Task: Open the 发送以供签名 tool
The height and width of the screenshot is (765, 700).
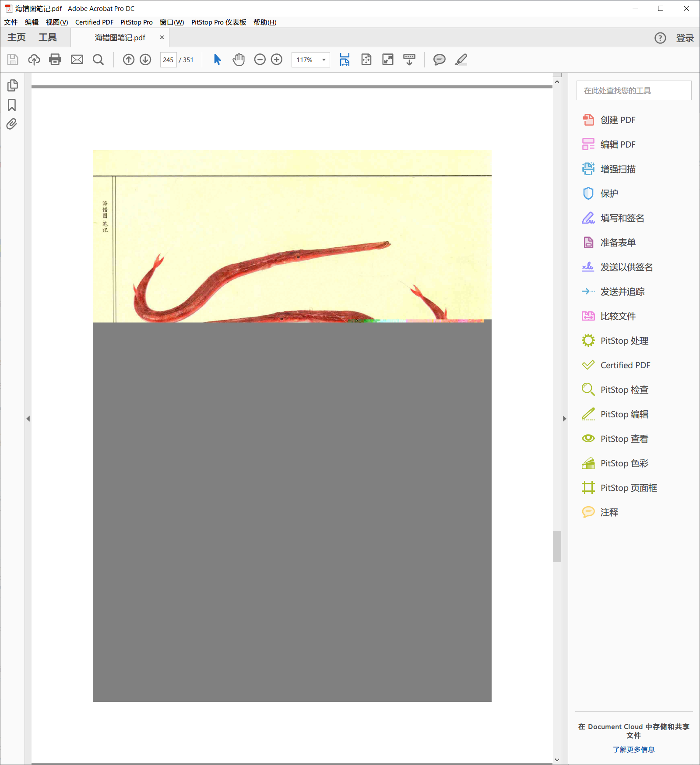Action: 618,267
